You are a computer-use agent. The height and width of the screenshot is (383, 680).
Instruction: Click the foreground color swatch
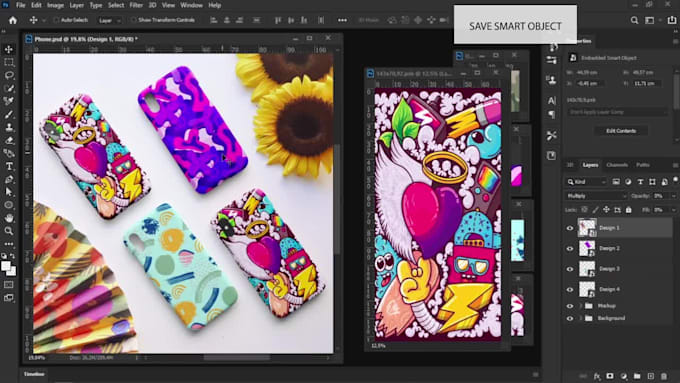[6, 266]
